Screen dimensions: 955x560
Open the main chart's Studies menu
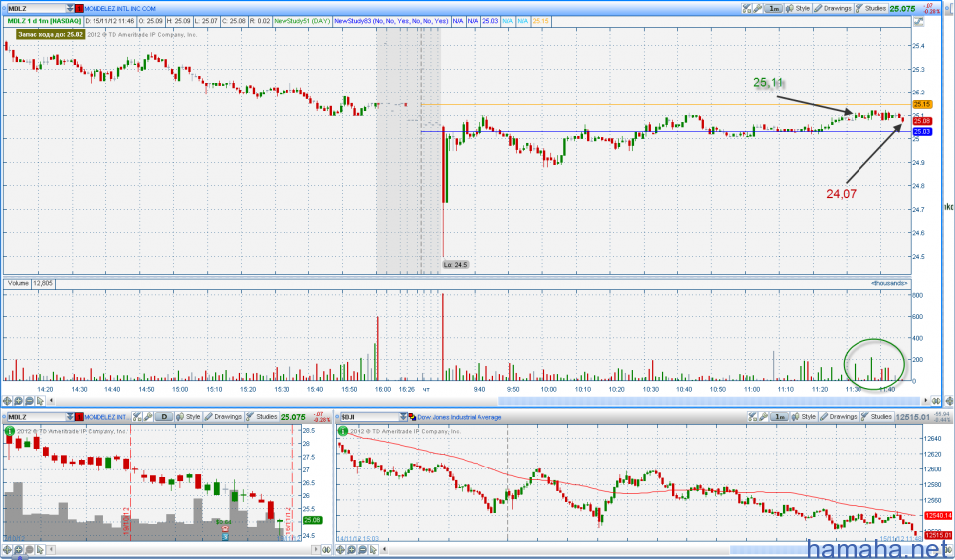[x=871, y=9]
